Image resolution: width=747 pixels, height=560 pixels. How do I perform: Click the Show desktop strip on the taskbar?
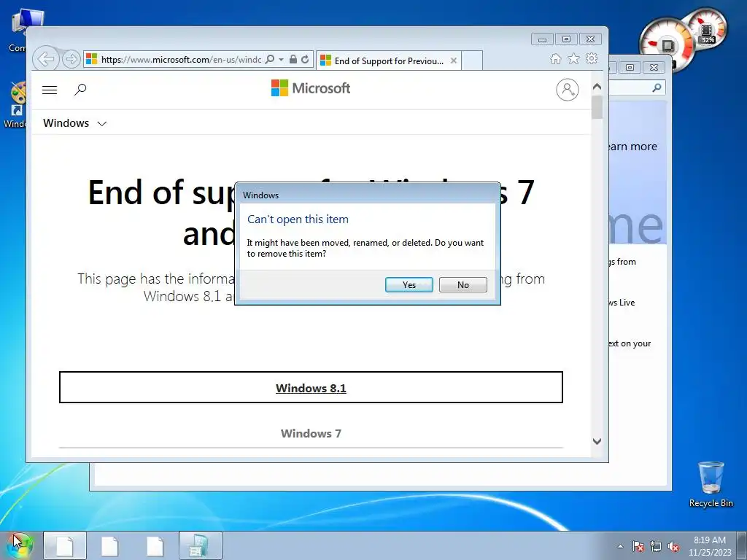click(742, 545)
